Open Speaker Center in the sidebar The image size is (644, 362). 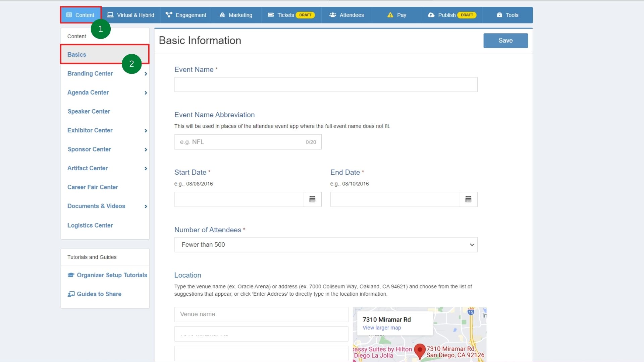(89, 111)
